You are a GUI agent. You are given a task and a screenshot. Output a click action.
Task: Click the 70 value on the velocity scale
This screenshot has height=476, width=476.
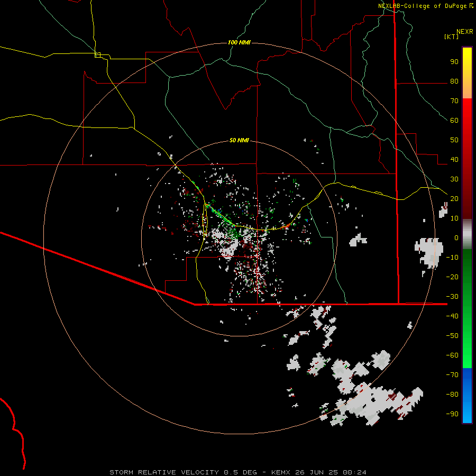(454, 101)
